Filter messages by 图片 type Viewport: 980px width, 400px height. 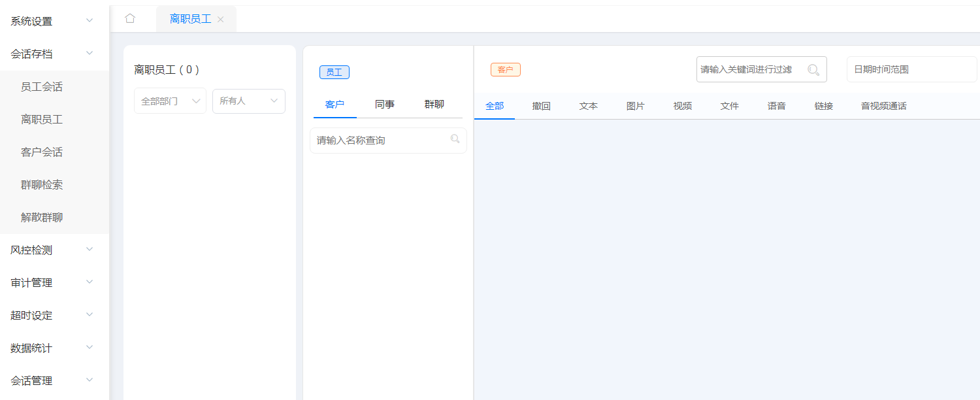[x=634, y=105]
